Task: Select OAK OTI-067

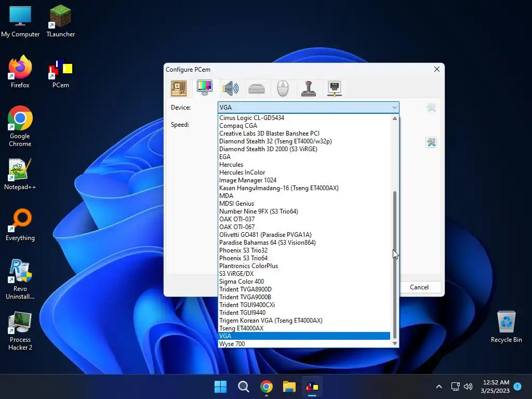Action: (304, 227)
